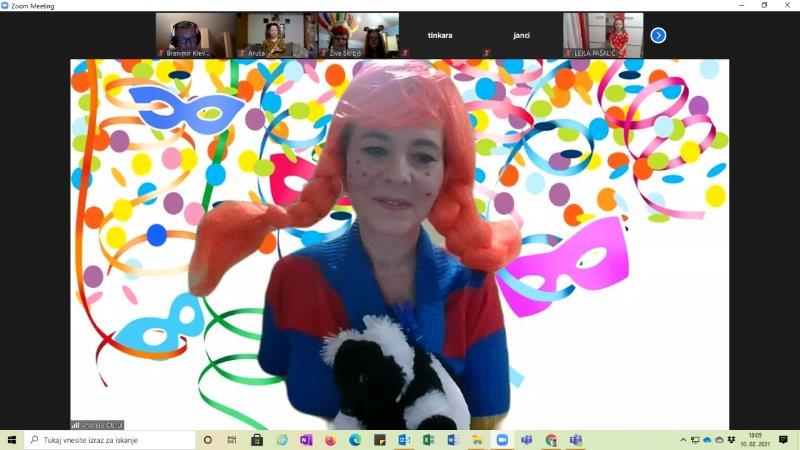Open Chrome from the taskbar
Screen dimensions: 800x450
(551, 440)
